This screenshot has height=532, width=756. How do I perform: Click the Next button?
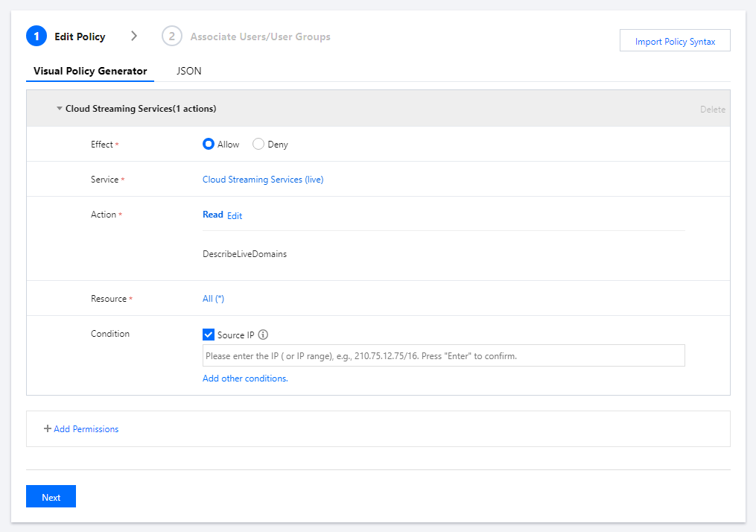pyautogui.click(x=51, y=497)
